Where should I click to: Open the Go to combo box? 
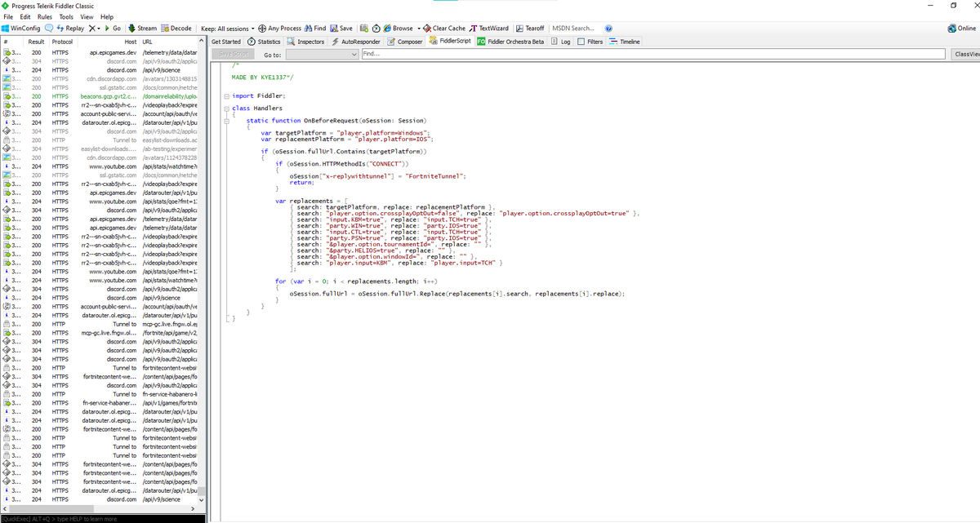(322, 54)
